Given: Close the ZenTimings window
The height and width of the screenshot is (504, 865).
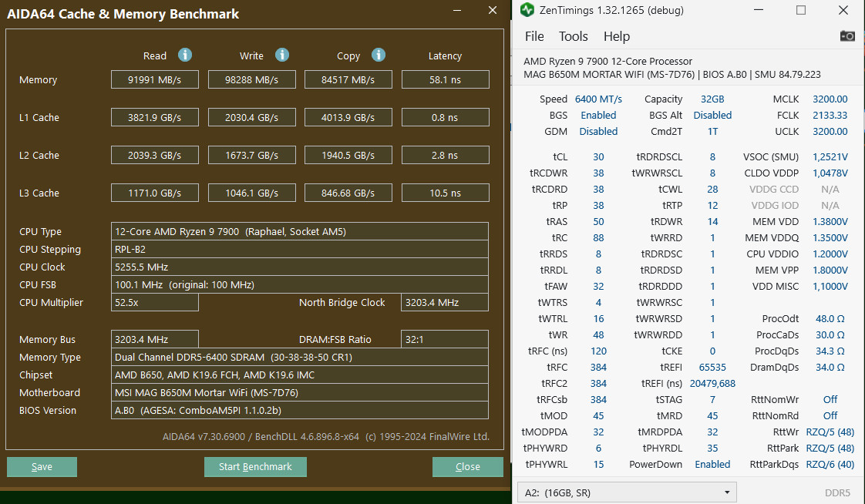Looking at the screenshot, I should point(843,10).
